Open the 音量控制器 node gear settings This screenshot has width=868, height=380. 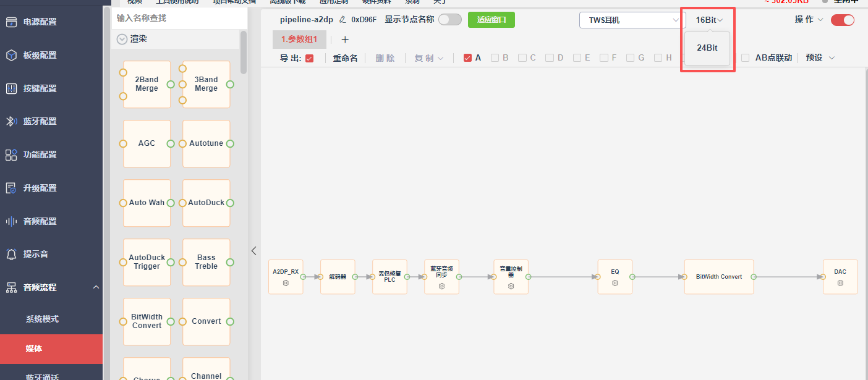(511, 286)
